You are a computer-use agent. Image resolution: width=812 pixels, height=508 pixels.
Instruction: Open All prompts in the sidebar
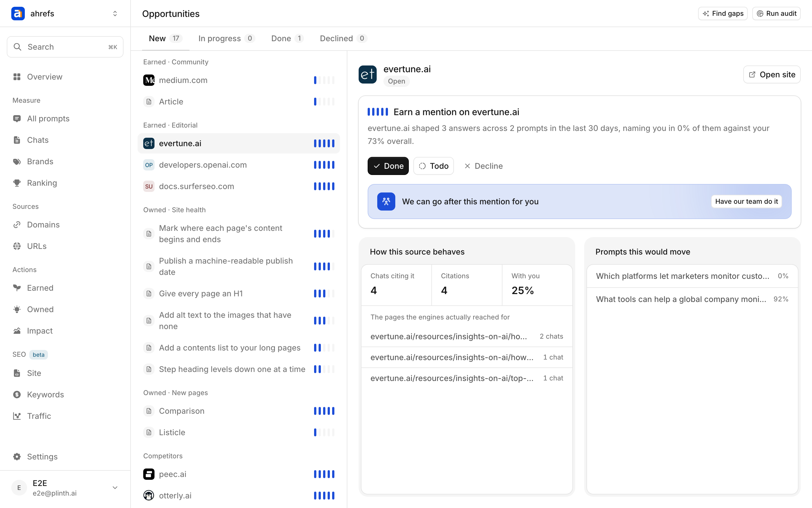(65, 119)
